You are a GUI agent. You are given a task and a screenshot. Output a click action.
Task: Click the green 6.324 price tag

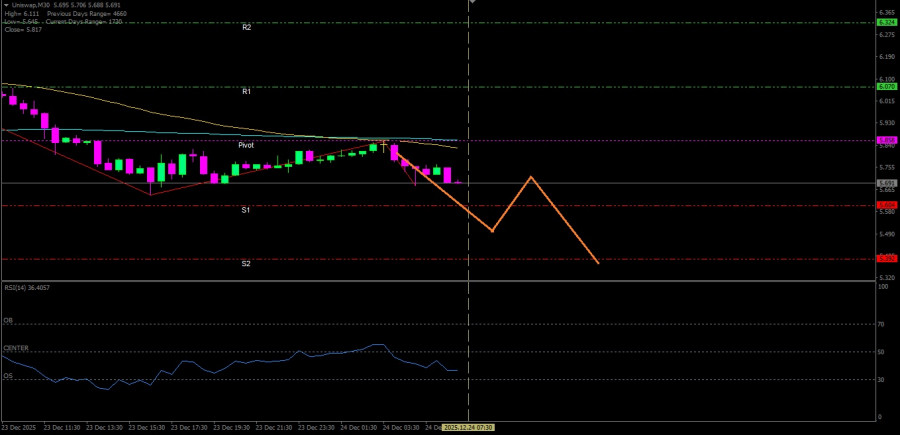point(885,22)
